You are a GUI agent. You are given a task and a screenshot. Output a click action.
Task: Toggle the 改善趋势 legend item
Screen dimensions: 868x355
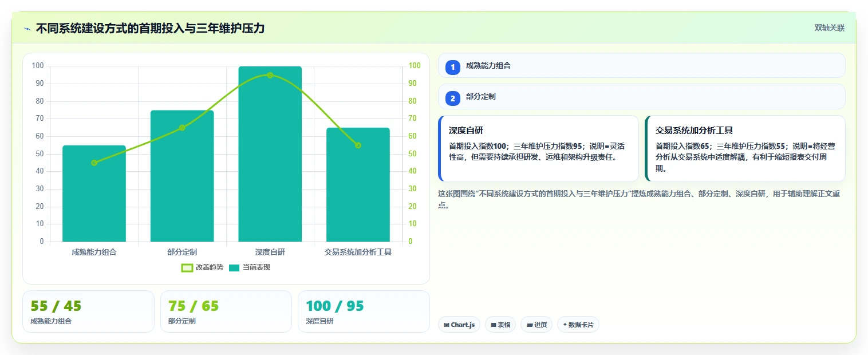[x=202, y=267]
